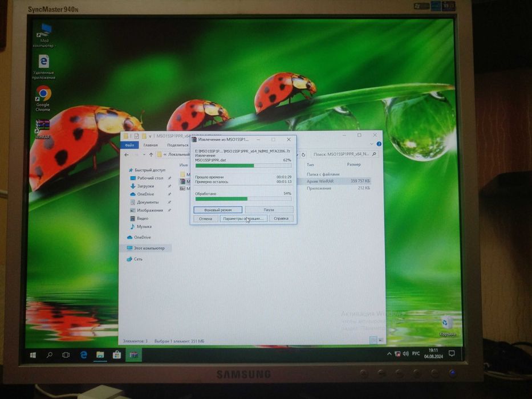Open the volume tray icon
532x399 pixels.
[406, 354]
